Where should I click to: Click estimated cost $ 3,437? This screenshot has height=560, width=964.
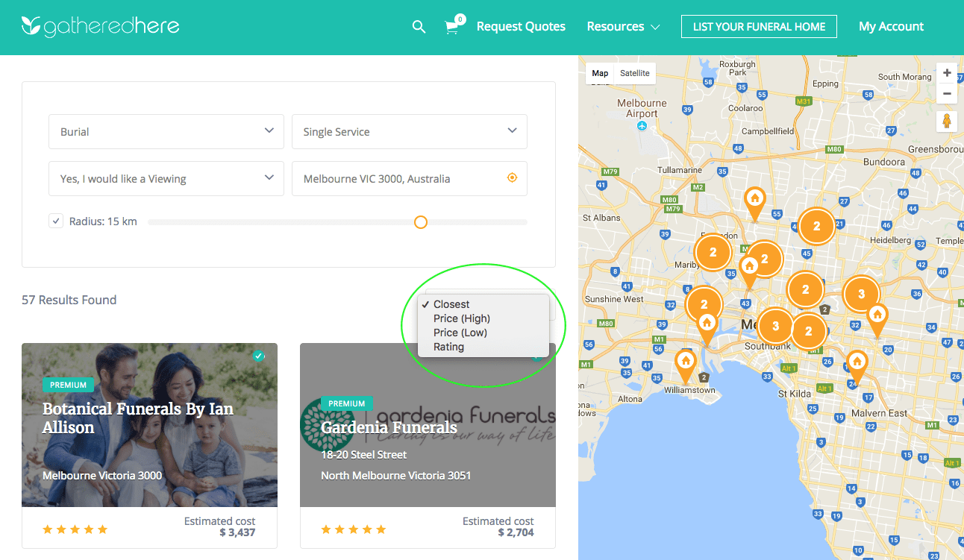(237, 532)
